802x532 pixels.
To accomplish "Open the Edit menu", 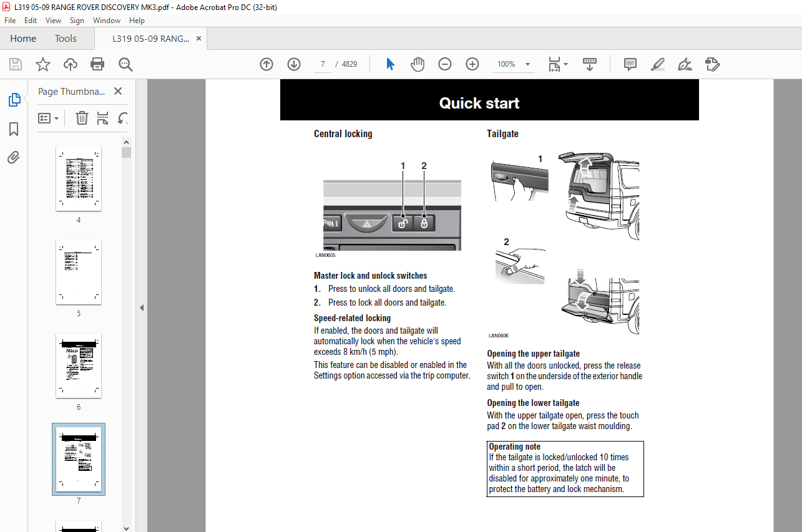I will 31,20.
